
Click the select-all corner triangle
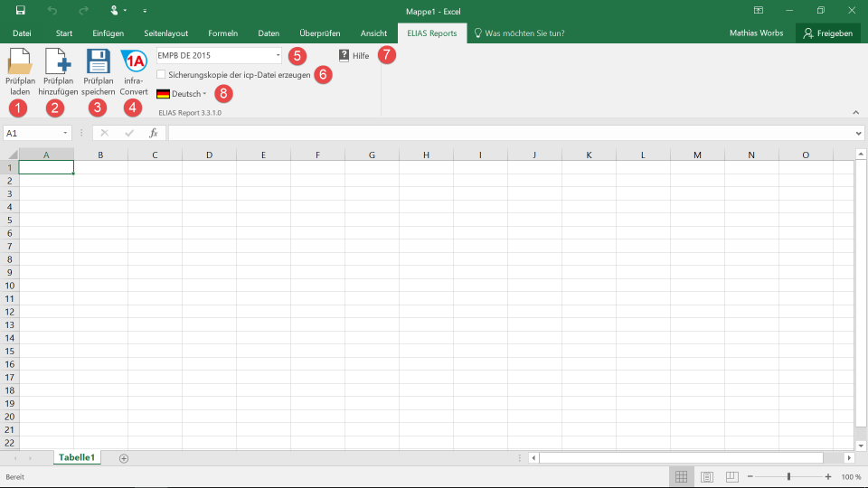click(x=12, y=155)
